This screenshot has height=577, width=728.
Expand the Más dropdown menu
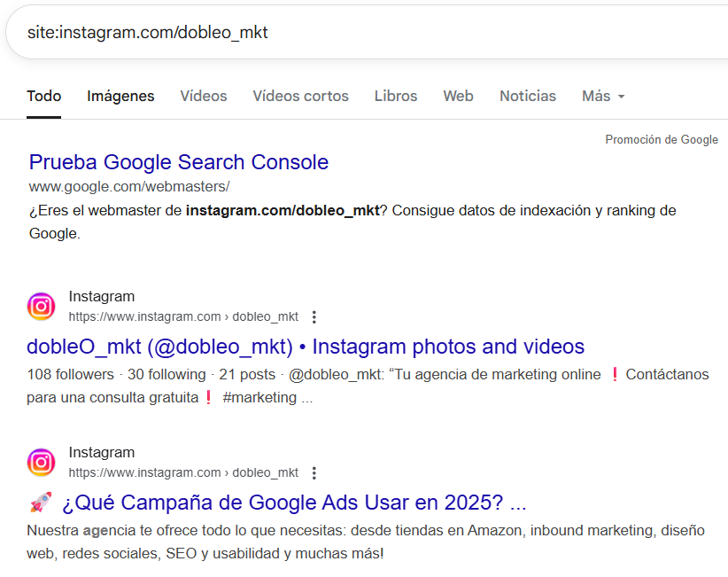(603, 96)
